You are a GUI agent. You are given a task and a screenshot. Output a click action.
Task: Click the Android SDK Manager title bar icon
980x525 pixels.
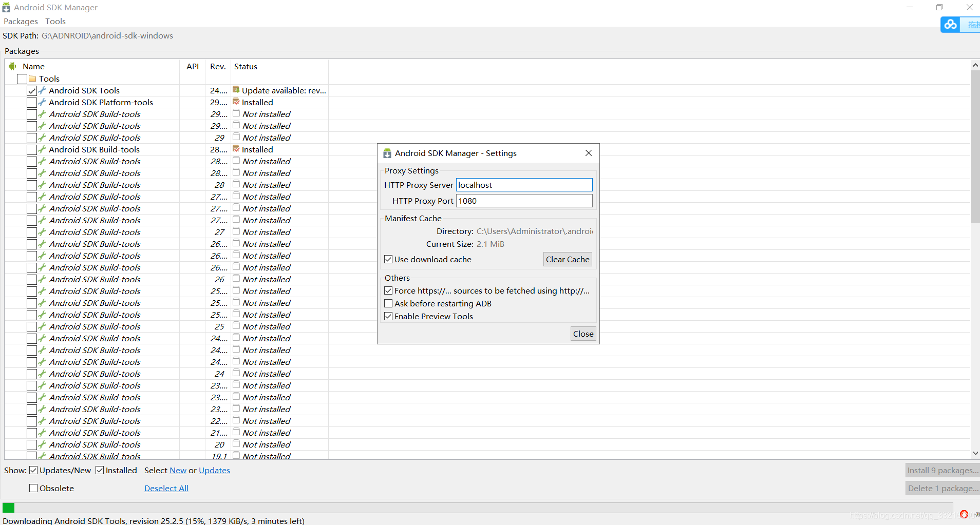pos(6,7)
